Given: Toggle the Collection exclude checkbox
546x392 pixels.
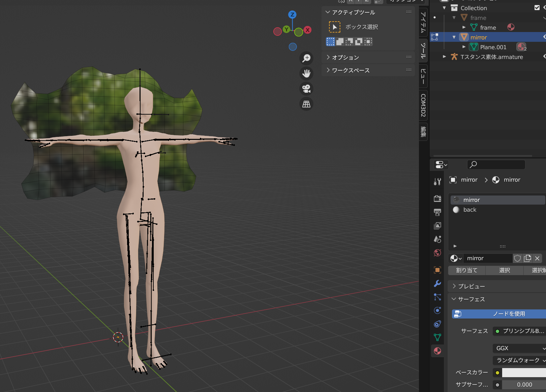Looking at the screenshot, I should 537,8.
